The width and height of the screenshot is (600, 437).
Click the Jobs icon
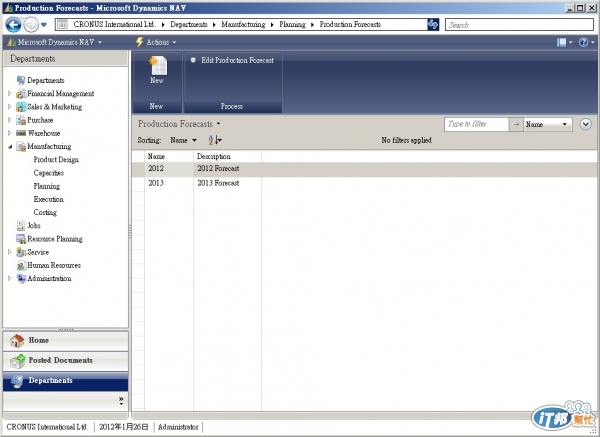(x=21, y=226)
